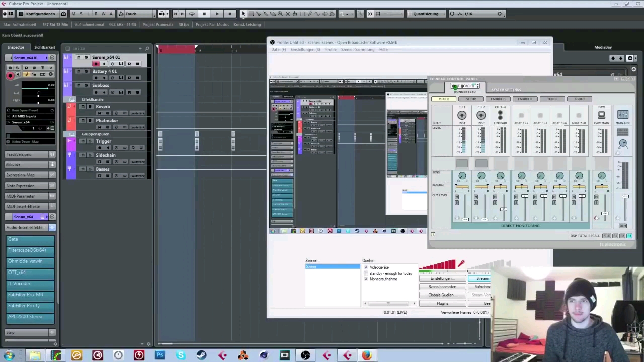Open MediaBay tab on the right

pyautogui.click(x=603, y=47)
